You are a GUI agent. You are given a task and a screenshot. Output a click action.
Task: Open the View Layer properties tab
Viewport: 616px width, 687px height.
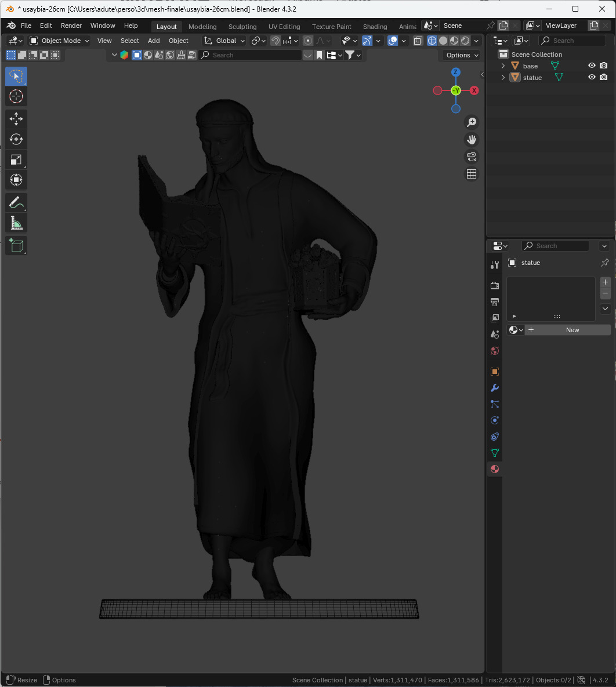point(495,318)
